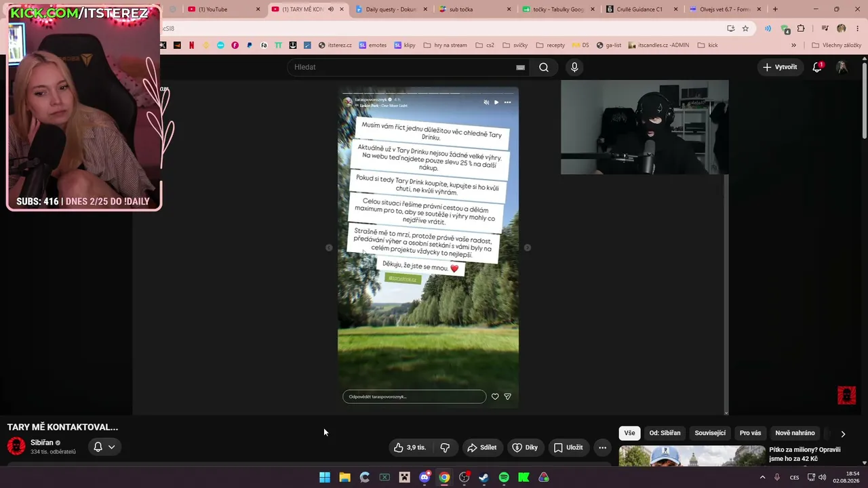The width and height of the screenshot is (868, 488).
Task: Open the on-screen keyboard in search box
Action: coord(520,67)
